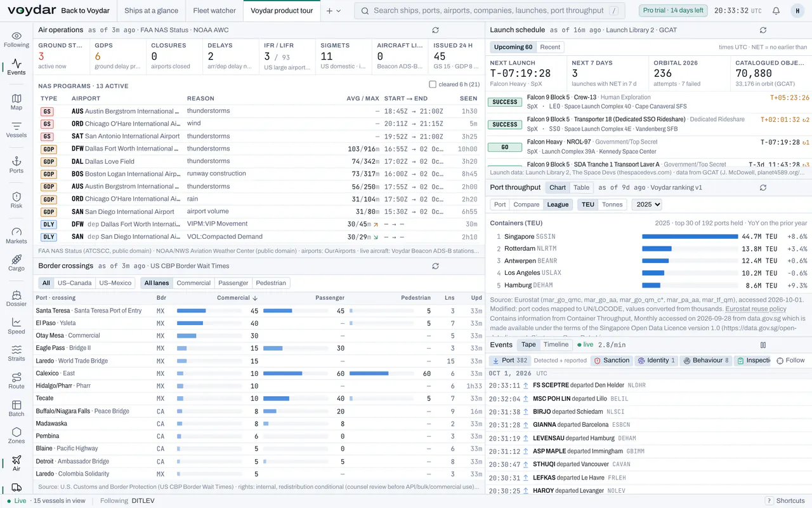Open the notifications bell

tap(776, 11)
